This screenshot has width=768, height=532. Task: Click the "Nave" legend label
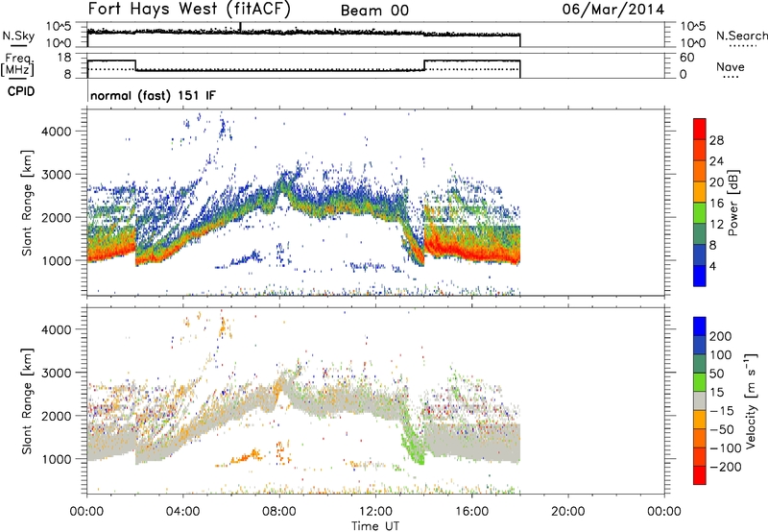click(x=731, y=66)
